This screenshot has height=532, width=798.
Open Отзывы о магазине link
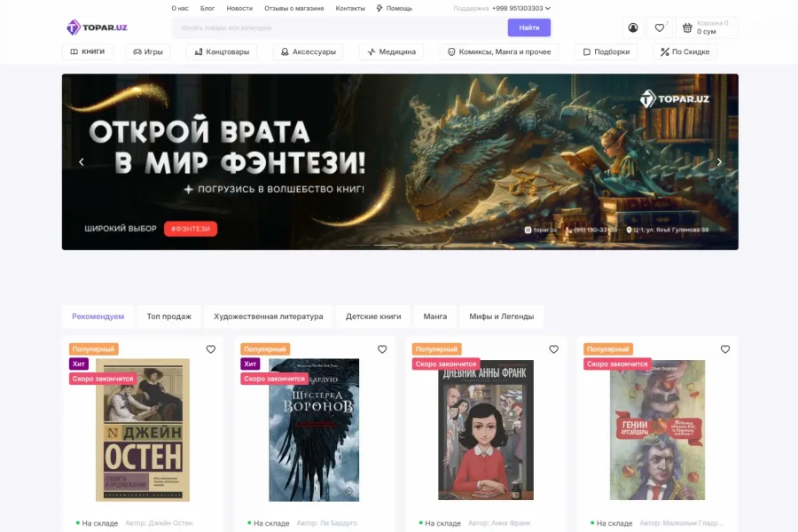[294, 8]
